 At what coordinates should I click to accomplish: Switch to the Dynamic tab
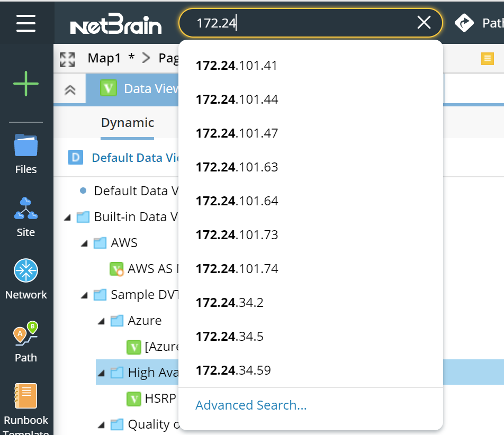coord(127,123)
